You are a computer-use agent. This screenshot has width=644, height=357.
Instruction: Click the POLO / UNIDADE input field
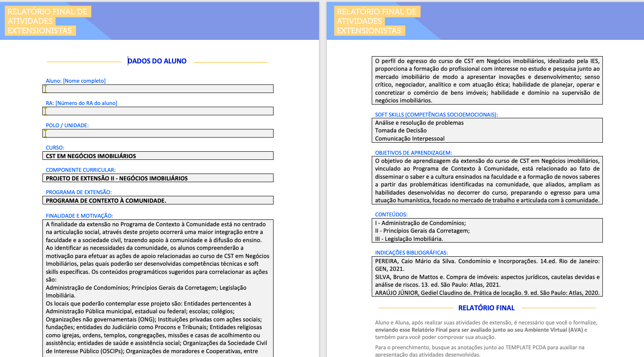coord(158,133)
